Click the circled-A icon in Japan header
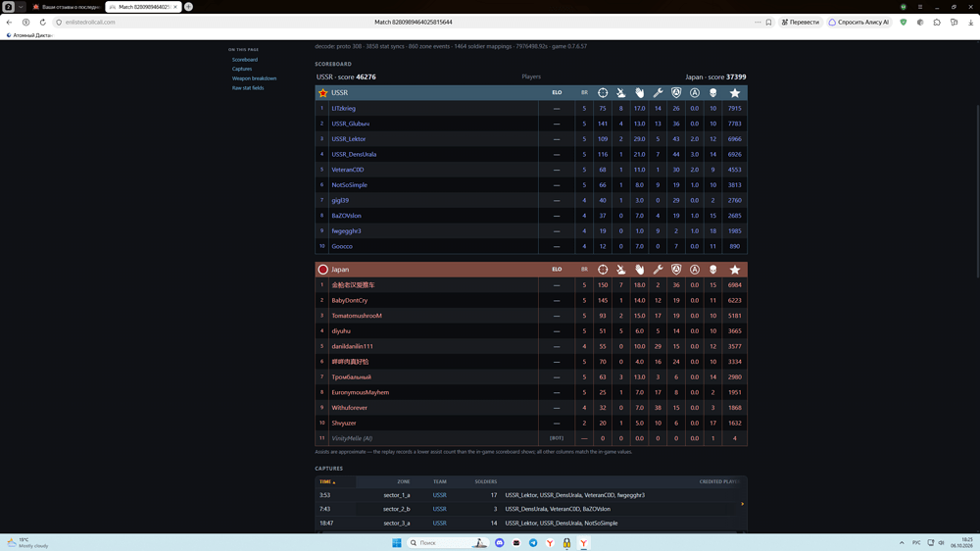The image size is (980, 551). click(x=695, y=270)
